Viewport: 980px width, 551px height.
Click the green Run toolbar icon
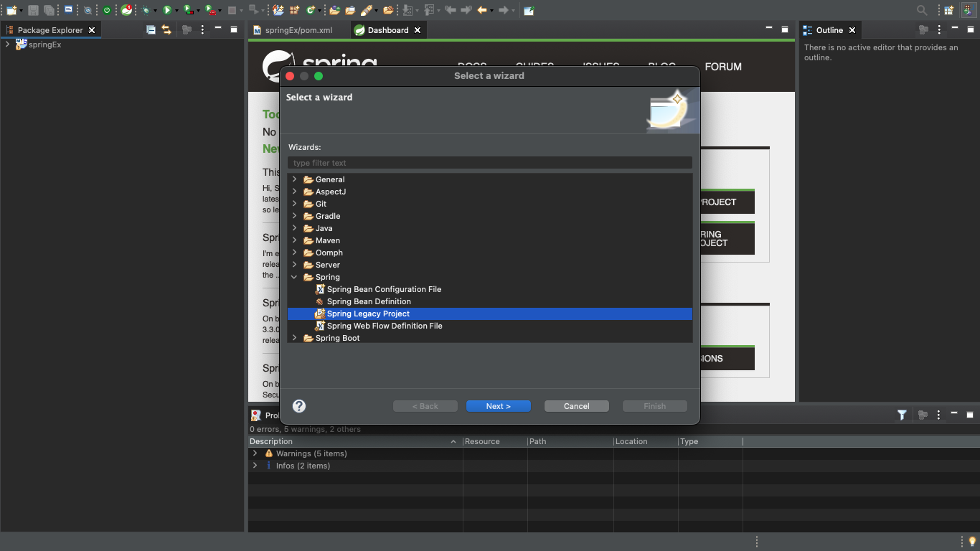point(166,10)
